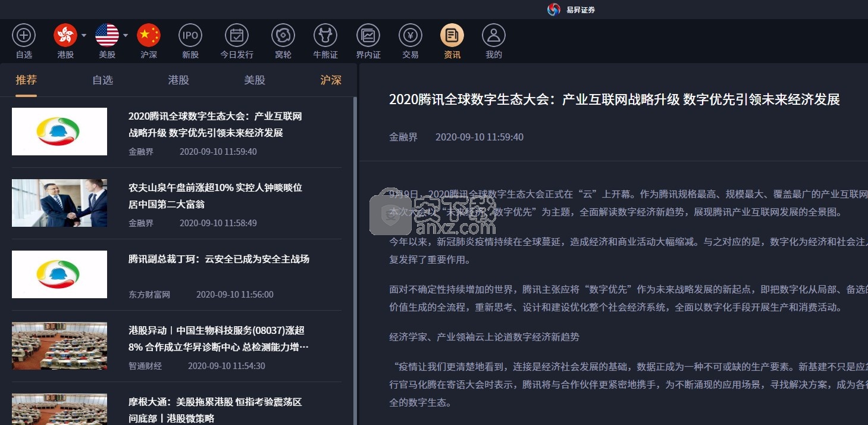Open the 交易 yen trading icon

(x=411, y=36)
